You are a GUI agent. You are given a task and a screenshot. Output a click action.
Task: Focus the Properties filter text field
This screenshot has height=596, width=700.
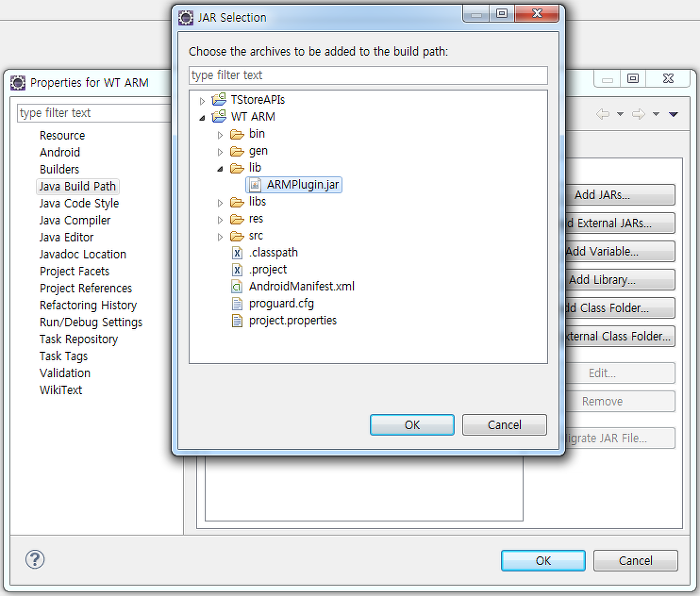[95, 113]
